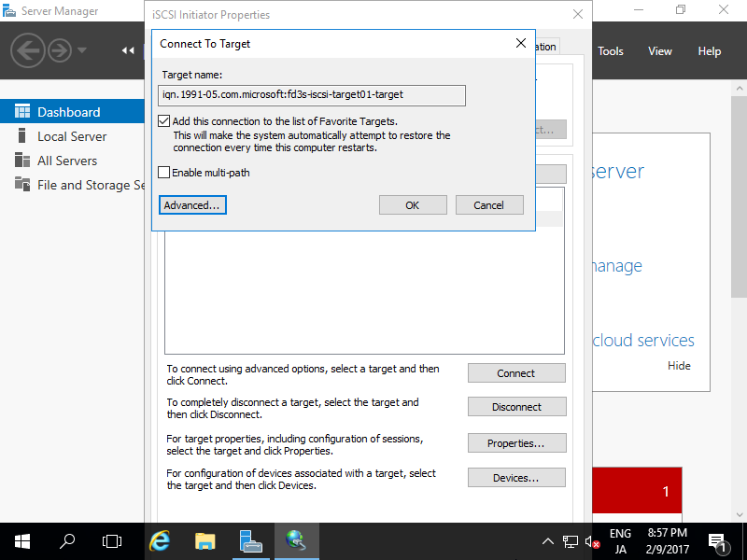Screen dimensions: 747x560
Task: Click the Server Manager title icon
Action: (x=9, y=11)
